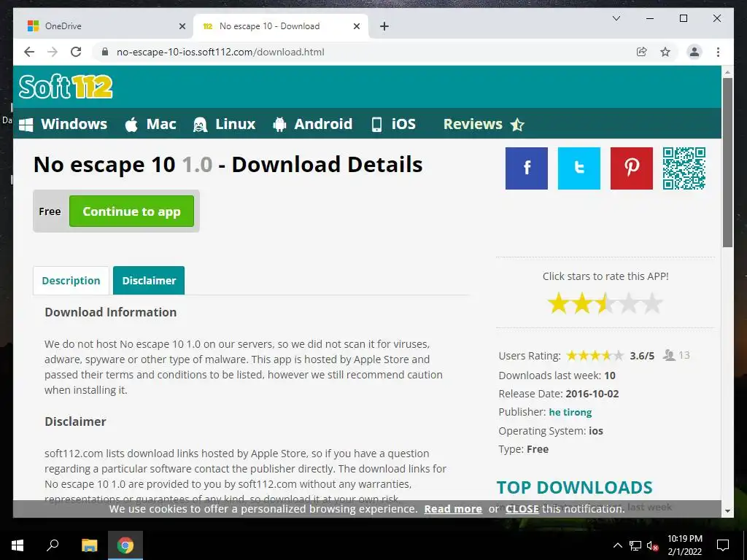Close the No escape 10 tab
The height and width of the screenshot is (560, 747).
point(356,26)
